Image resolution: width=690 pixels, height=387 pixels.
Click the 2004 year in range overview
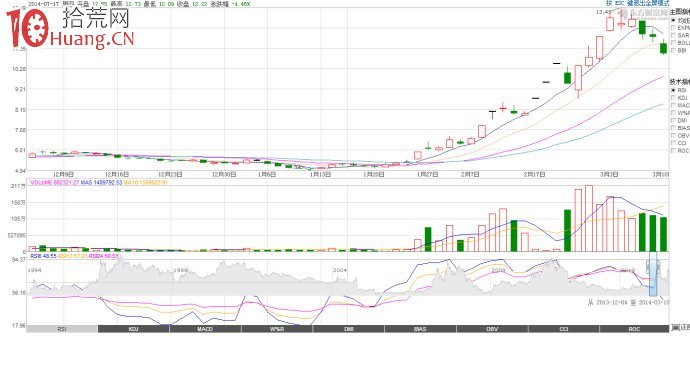coord(339,270)
